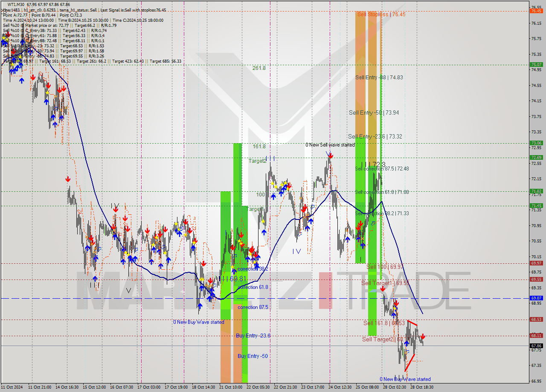
Task: Click the red 68.11 price tag on axis
Action: tap(536, 335)
